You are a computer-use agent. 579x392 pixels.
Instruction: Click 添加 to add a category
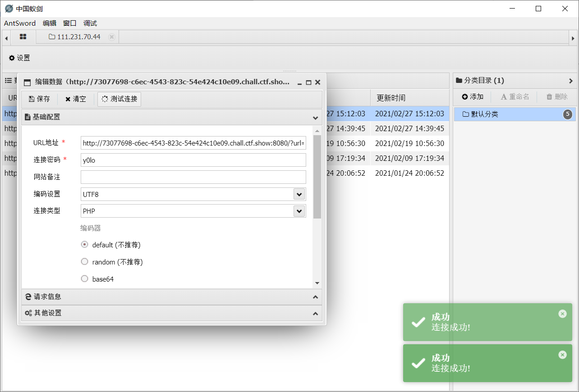click(473, 97)
